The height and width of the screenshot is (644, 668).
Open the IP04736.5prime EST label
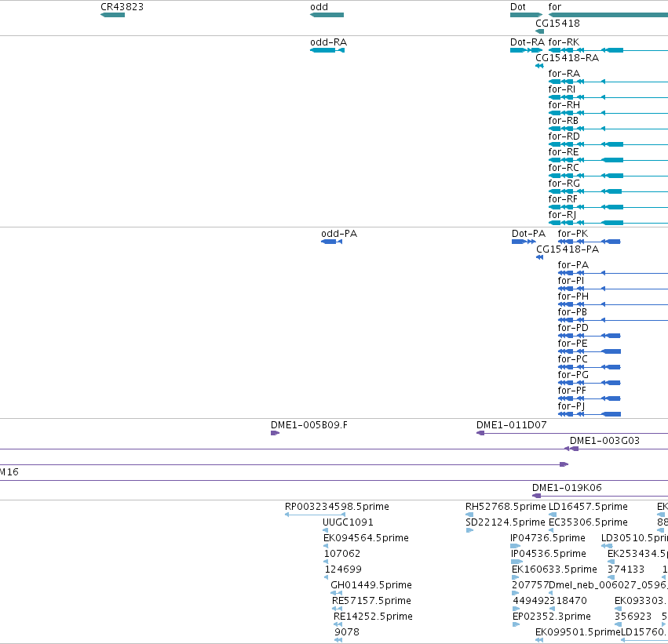pyautogui.click(x=548, y=538)
